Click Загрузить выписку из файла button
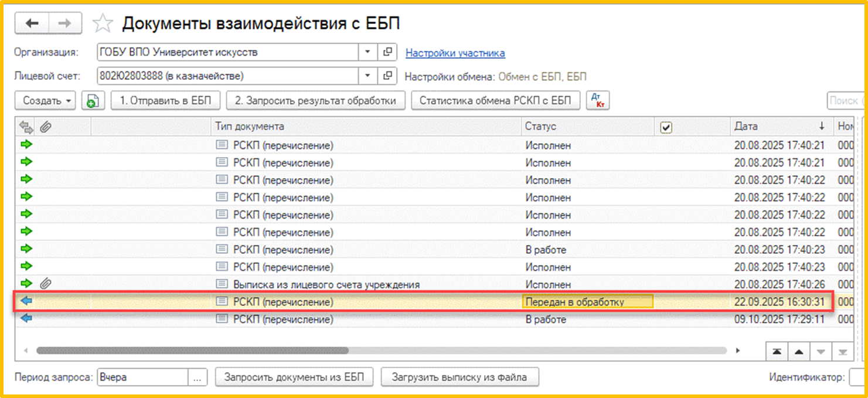868x398 pixels. point(460,377)
